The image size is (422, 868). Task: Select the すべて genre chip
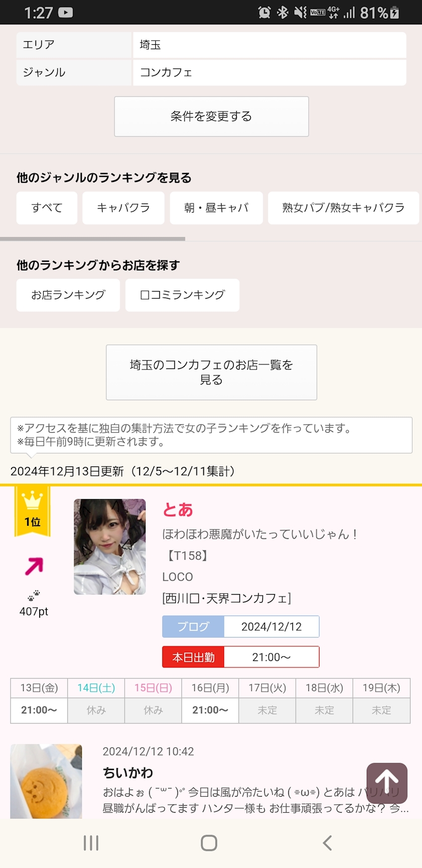pos(47,208)
